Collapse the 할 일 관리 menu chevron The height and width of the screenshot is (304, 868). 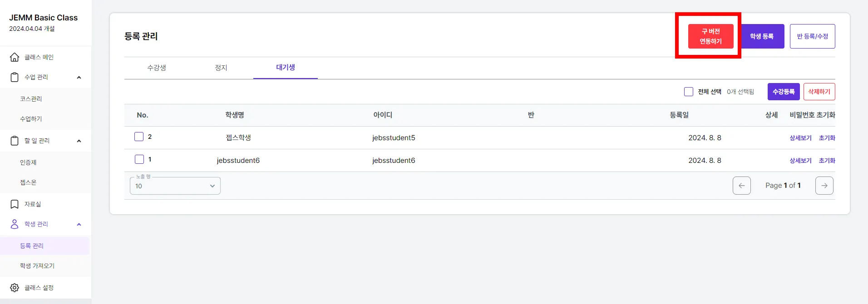[79, 141]
